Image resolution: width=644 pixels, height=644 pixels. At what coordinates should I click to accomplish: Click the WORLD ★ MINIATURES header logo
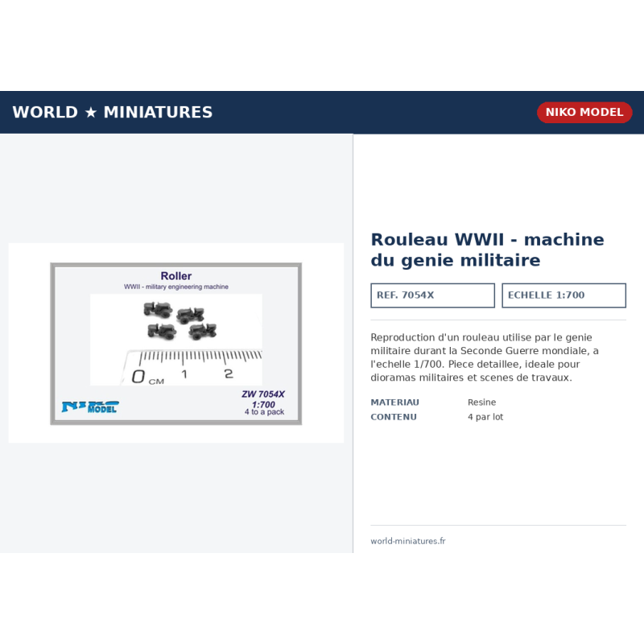(x=112, y=112)
